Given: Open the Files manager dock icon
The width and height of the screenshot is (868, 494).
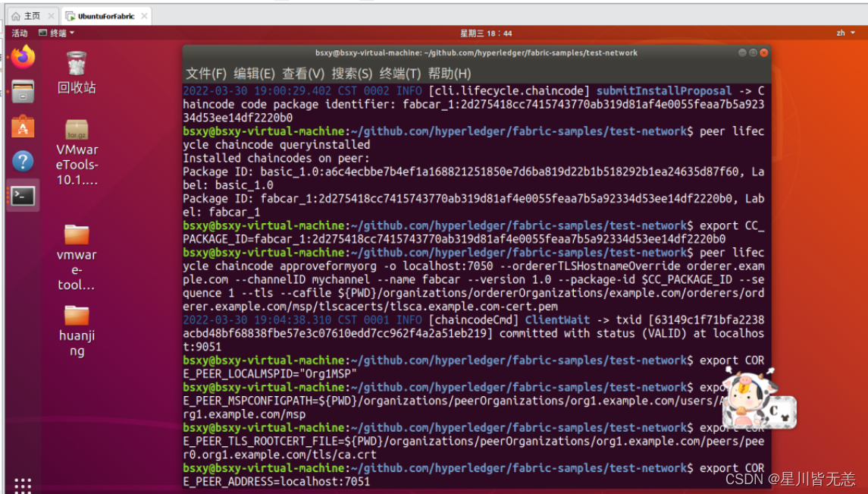Looking at the screenshot, I should pos(23,92).
